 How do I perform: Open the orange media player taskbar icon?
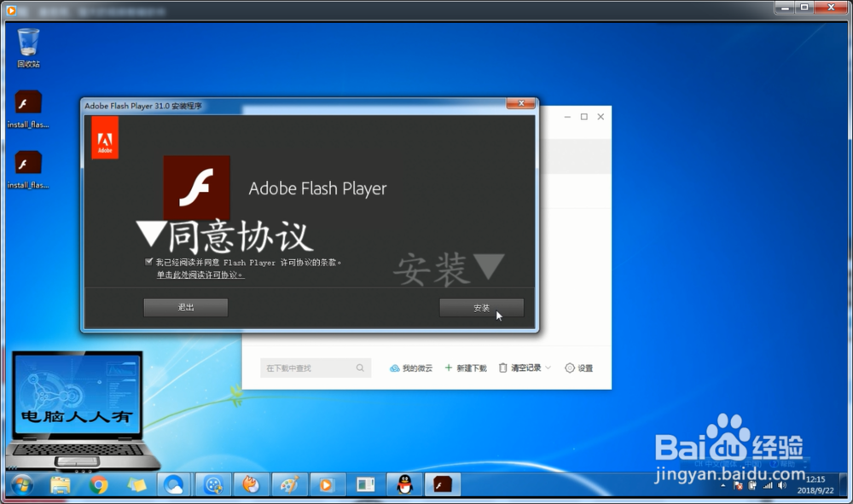[x=327, y=484]
